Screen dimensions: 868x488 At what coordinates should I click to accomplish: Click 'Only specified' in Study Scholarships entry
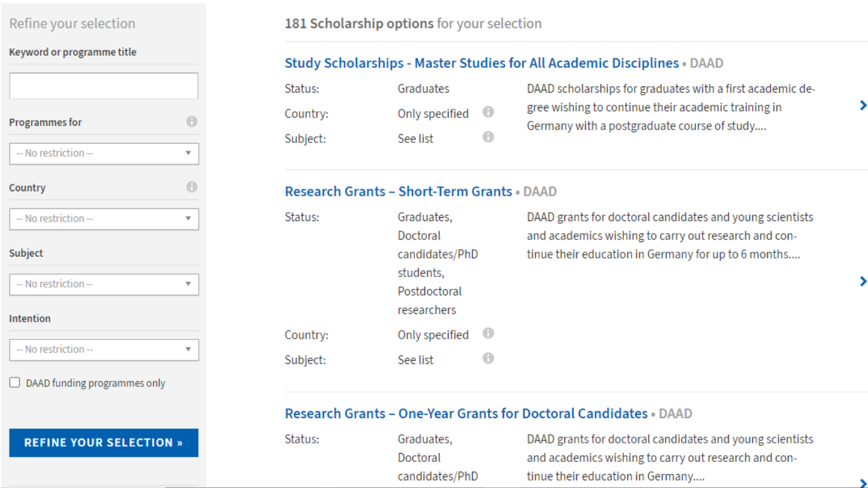[x=433, y=114]
